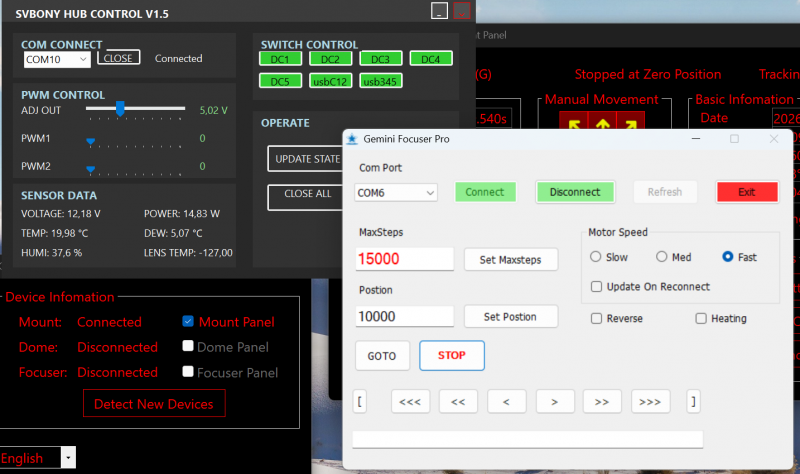Toggle the DC4 power switch
Image resolution: width=800 pixels, height=474 pixels.
[431, 59]
